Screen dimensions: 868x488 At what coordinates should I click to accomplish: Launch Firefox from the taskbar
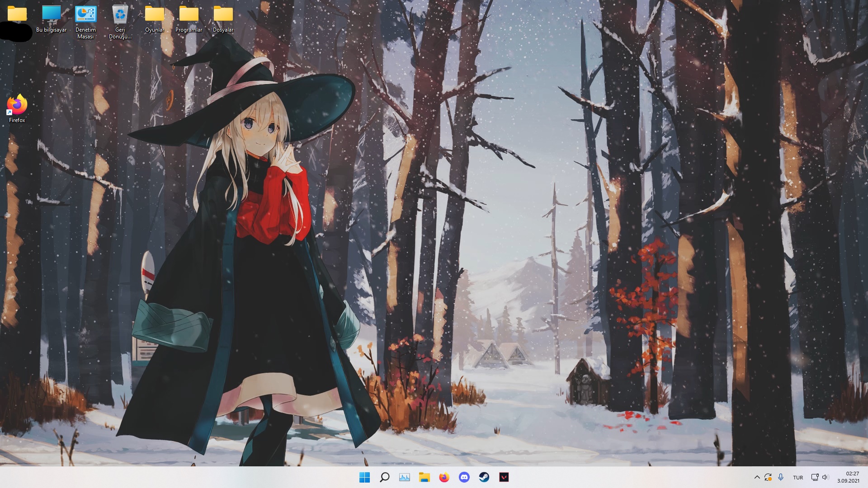[x=444, y=477]
